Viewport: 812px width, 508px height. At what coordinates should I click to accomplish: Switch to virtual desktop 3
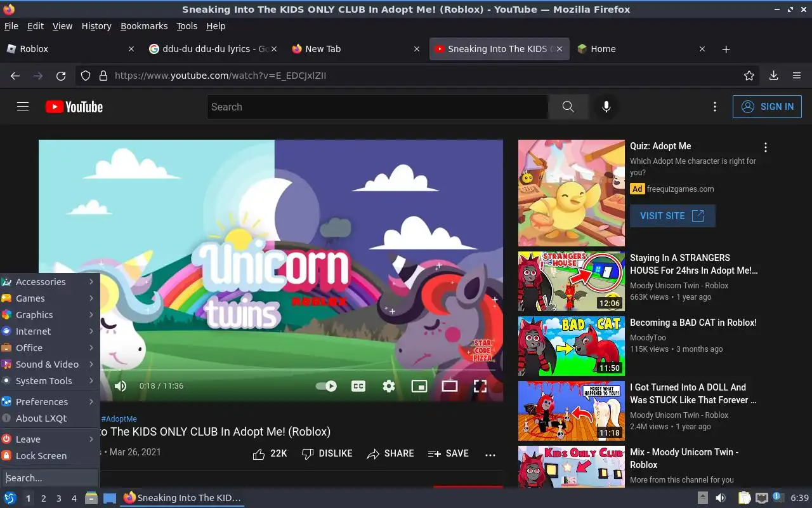pyautogui.click(x=59, y=498)
